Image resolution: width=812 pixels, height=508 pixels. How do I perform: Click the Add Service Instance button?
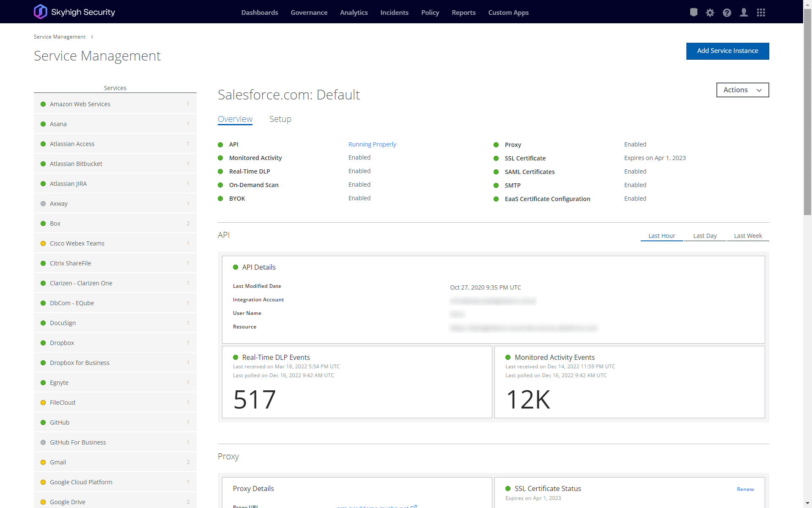coord(727,51)
